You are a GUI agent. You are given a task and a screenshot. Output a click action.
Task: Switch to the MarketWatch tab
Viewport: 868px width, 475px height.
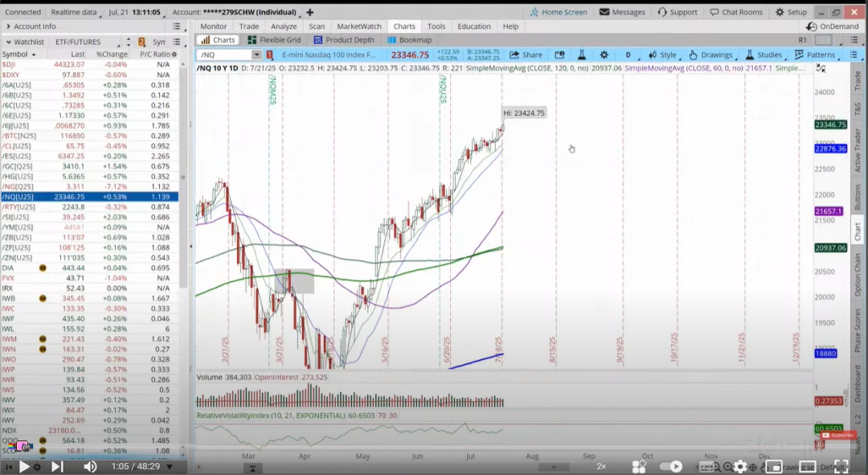pos(358,26)
